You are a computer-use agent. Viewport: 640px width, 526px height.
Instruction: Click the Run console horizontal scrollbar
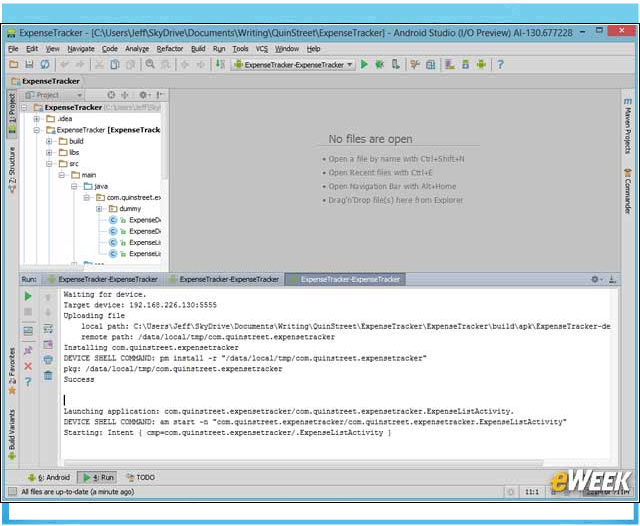pyautogui.click(x=304, y=463)
